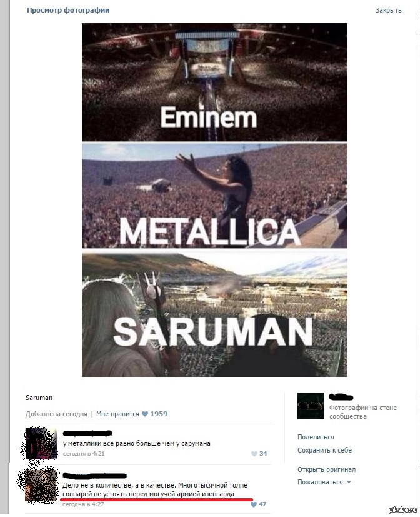Image resolution: width=420 pixels, height=517 pixels.
Task: Click the heart icon beside 1959 likes
Action: pos(145,414)
